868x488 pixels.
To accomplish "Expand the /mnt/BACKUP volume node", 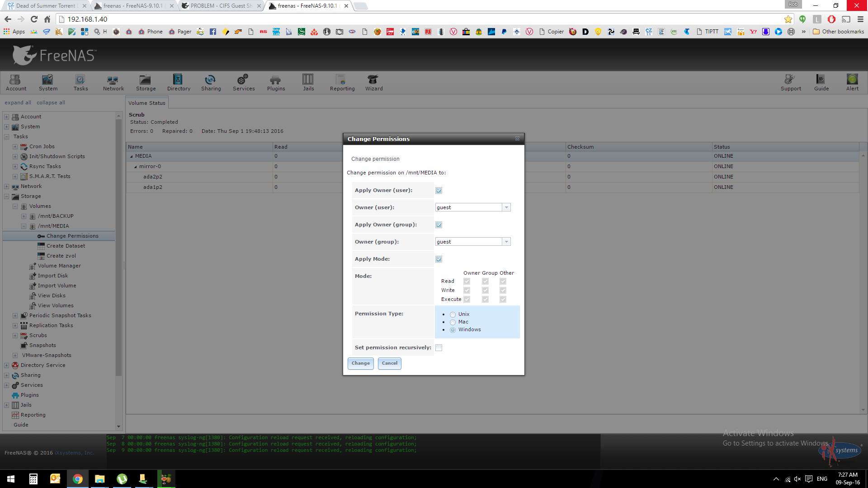I will 24,216.
